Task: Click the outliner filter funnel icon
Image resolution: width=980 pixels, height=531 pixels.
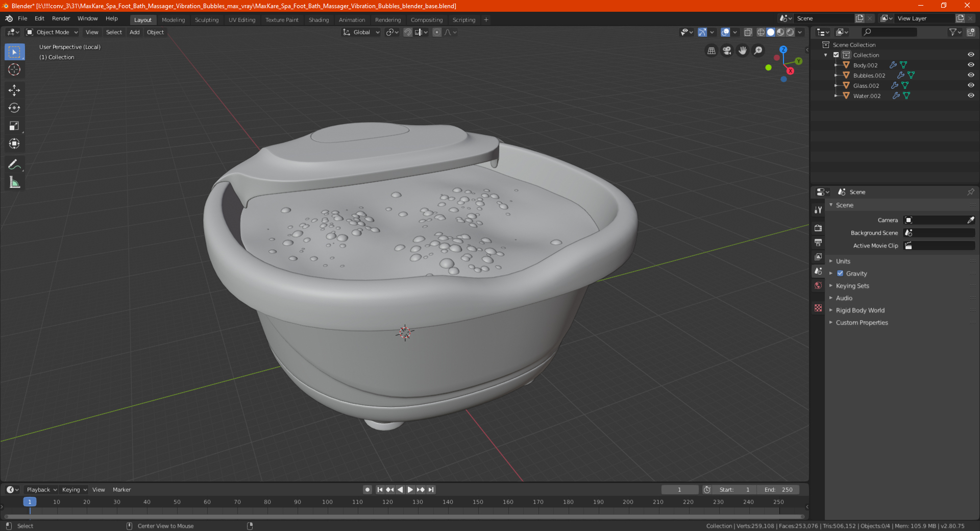Action: pyautogui.click(x=952, y=32)
